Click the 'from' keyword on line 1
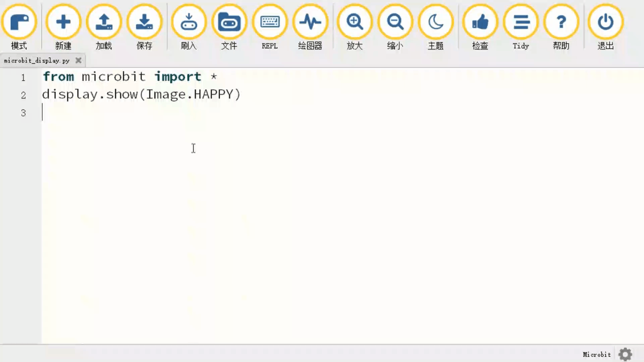This screenshot has height=362, width=644. point(58,76)
